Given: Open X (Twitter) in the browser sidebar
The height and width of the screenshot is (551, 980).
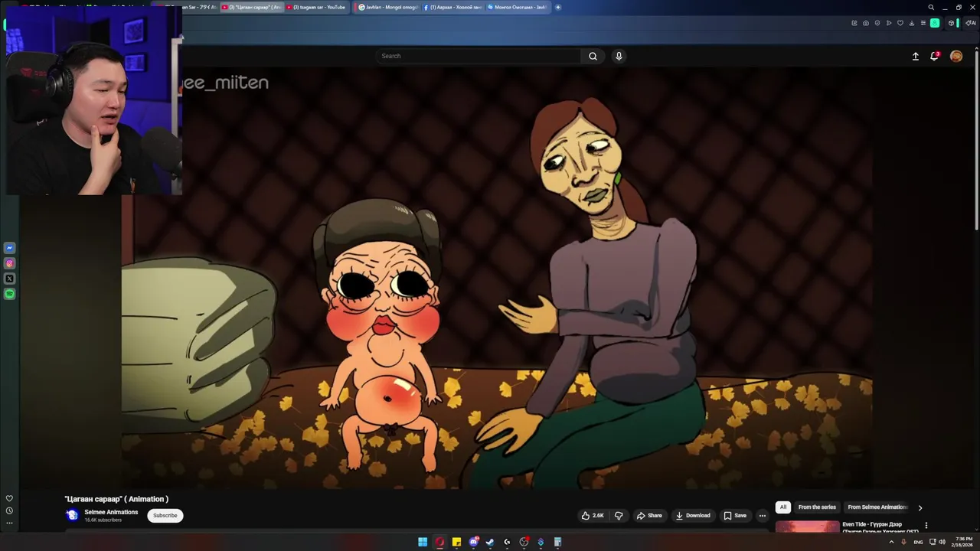Looking at the screenshot, I should click(x=10, y=279).
